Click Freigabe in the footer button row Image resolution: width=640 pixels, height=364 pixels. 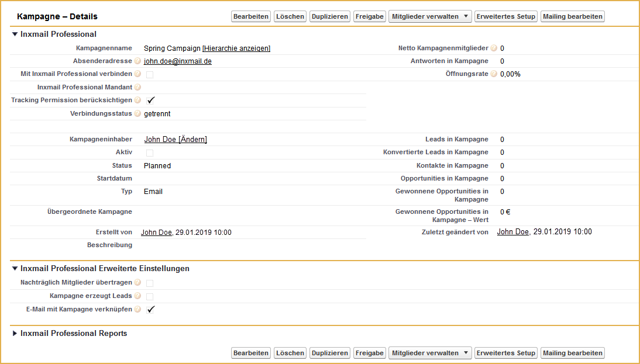click(370, 353)
